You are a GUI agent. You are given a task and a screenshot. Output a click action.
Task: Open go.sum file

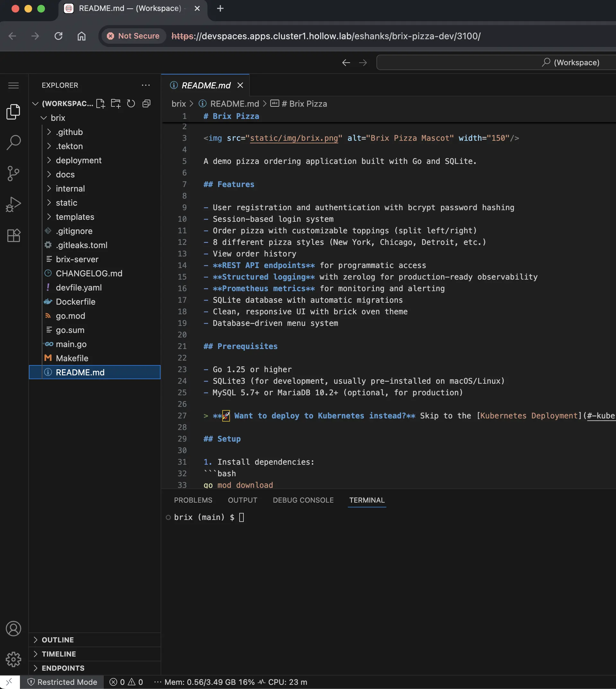tap(95, 330)
